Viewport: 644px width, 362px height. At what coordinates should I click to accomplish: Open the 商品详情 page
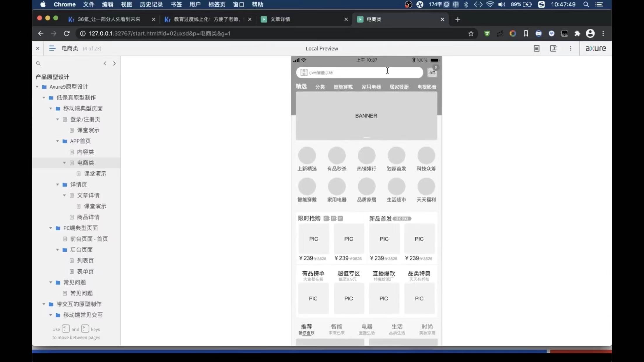pyautogui.click(x=88, y=217)
